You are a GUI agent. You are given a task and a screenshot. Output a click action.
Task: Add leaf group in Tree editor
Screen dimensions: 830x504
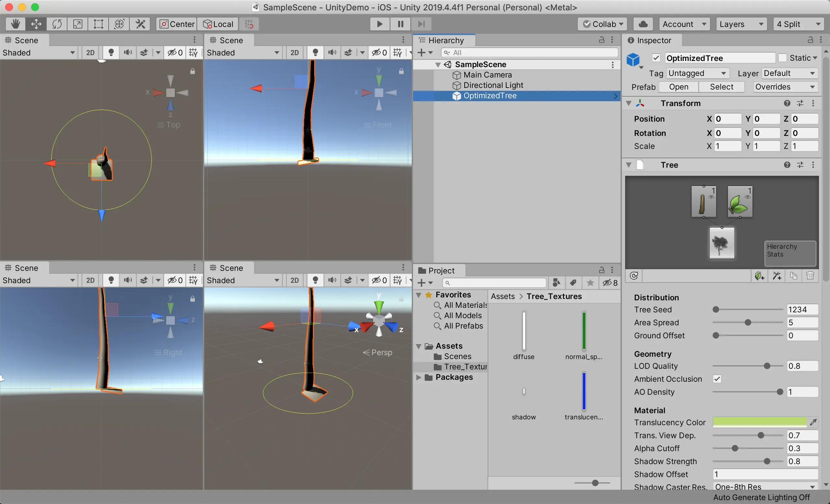tap(759, 276)
